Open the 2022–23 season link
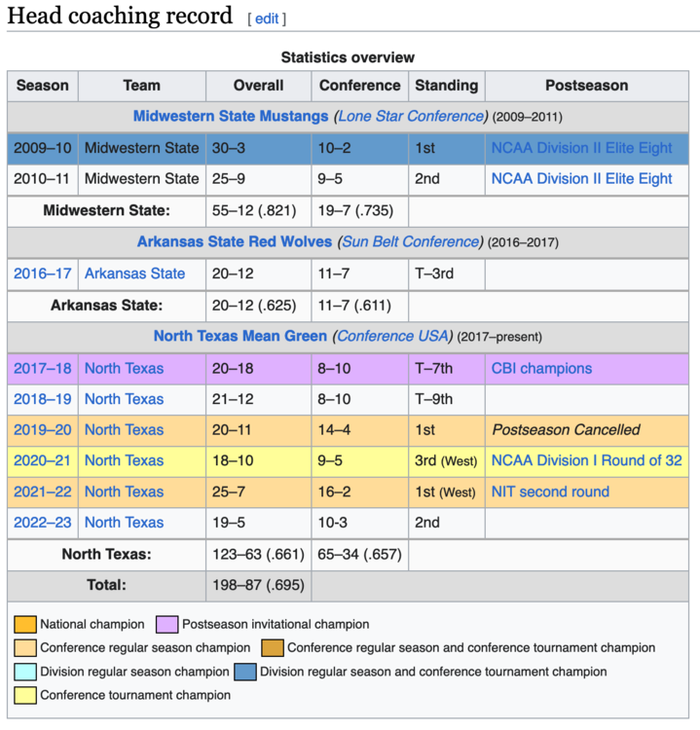Screen dimensions: 700x730 tap(42, 523)
